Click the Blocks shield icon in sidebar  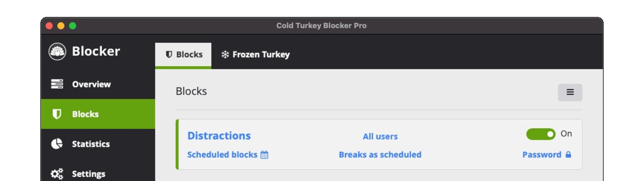[57, 114]
